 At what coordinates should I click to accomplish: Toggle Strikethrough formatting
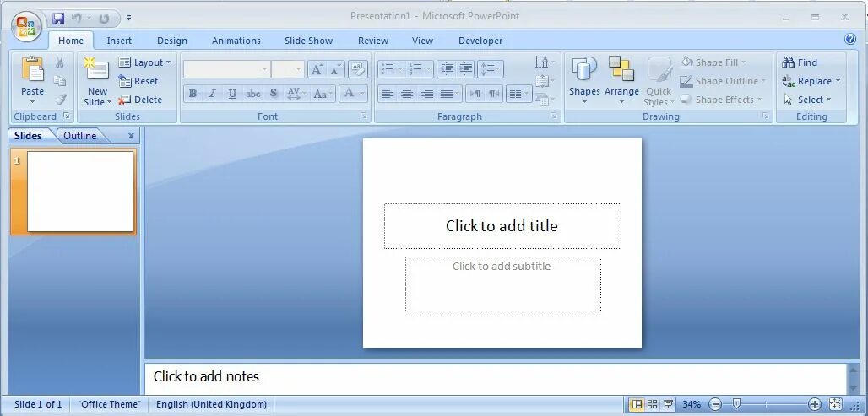click(x=253, y=94)
